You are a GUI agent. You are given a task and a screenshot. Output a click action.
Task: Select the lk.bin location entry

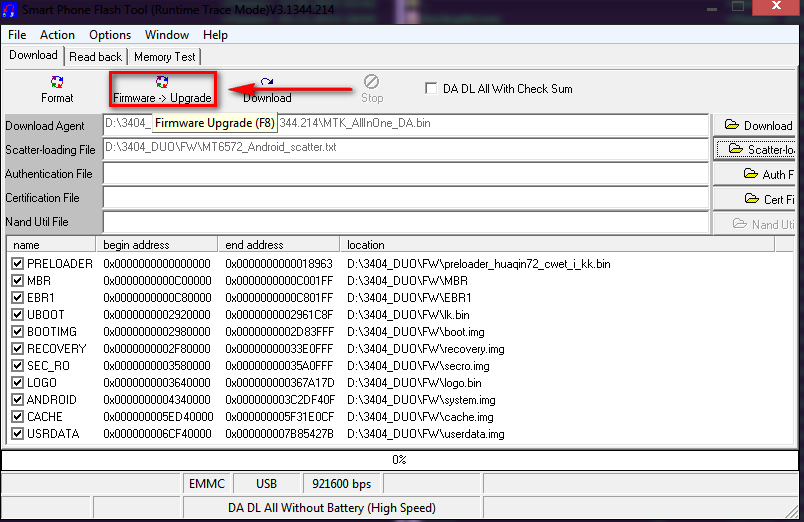coord(408,315)
